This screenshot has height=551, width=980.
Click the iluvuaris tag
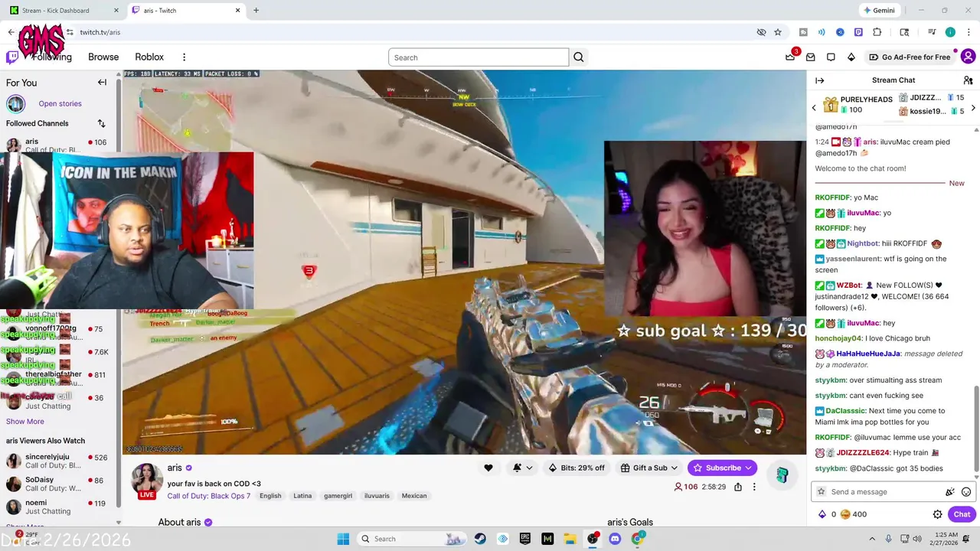[377, 496]
